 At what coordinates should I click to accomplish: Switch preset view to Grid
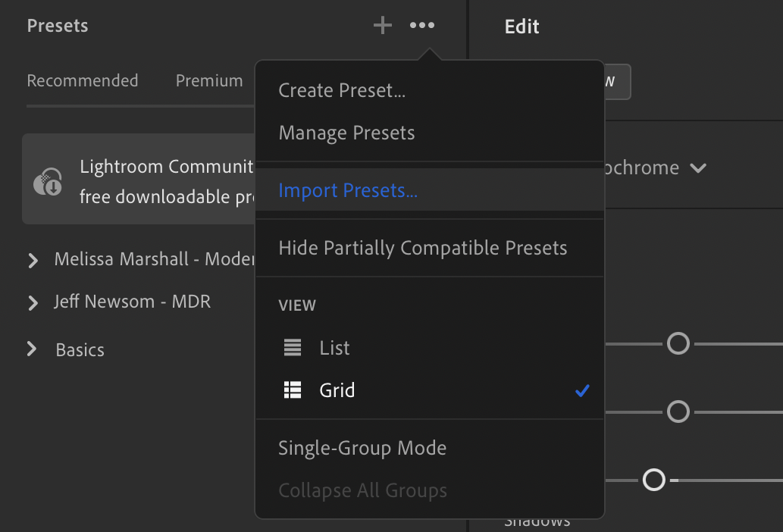coord(430,390)
